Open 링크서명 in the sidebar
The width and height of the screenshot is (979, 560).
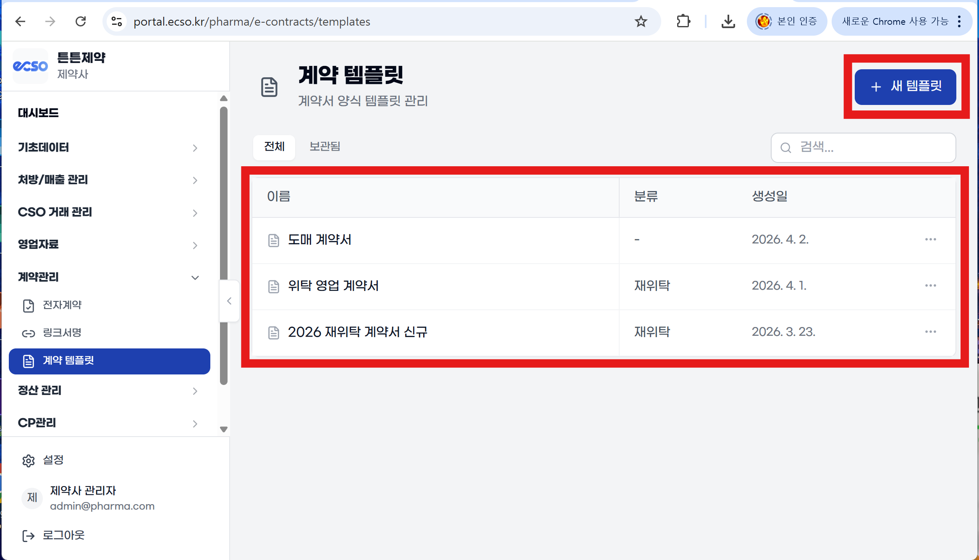pos(62,333)
